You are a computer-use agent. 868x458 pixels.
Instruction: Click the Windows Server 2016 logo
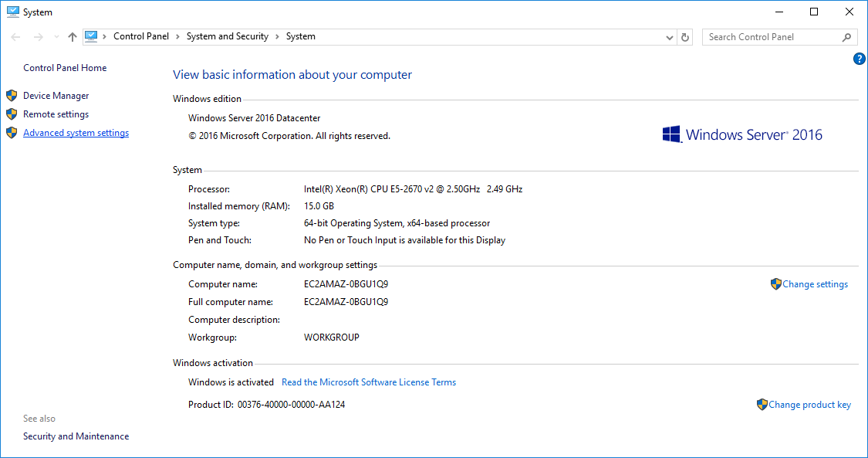coord(742,134)
